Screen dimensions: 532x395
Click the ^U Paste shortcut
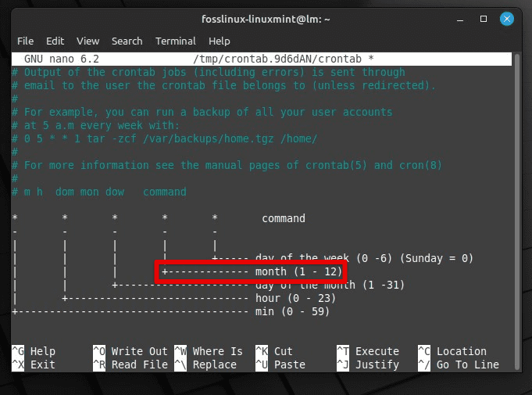click(x=280, y=364)
